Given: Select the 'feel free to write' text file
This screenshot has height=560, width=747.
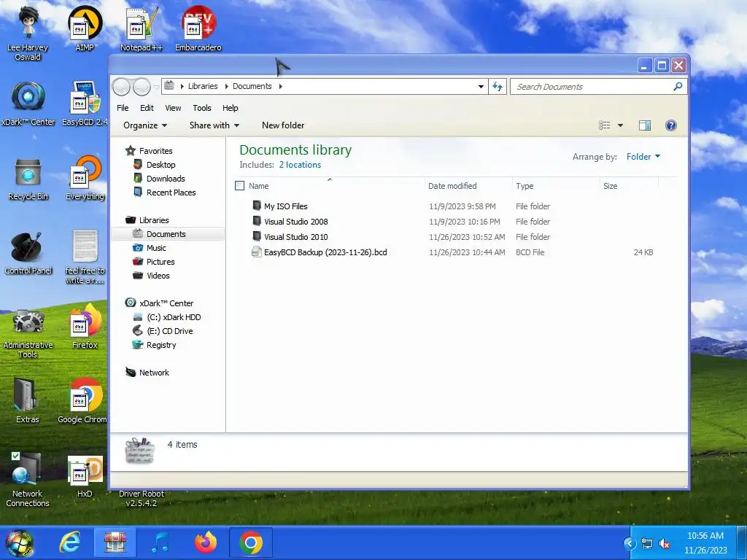Looking at the screenshot, I should point(85,257).
